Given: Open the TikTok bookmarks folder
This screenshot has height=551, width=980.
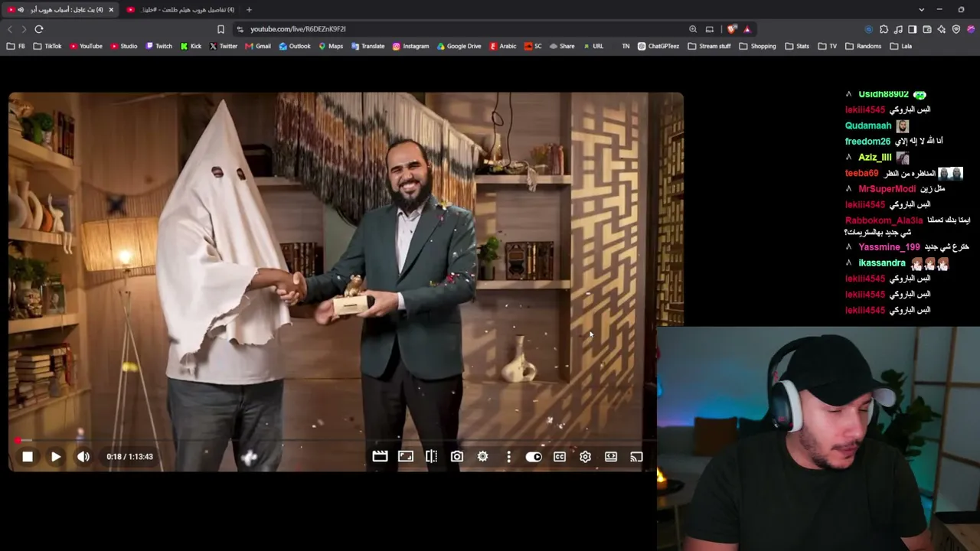Looking at the screenshot, I should click(47, 46).
